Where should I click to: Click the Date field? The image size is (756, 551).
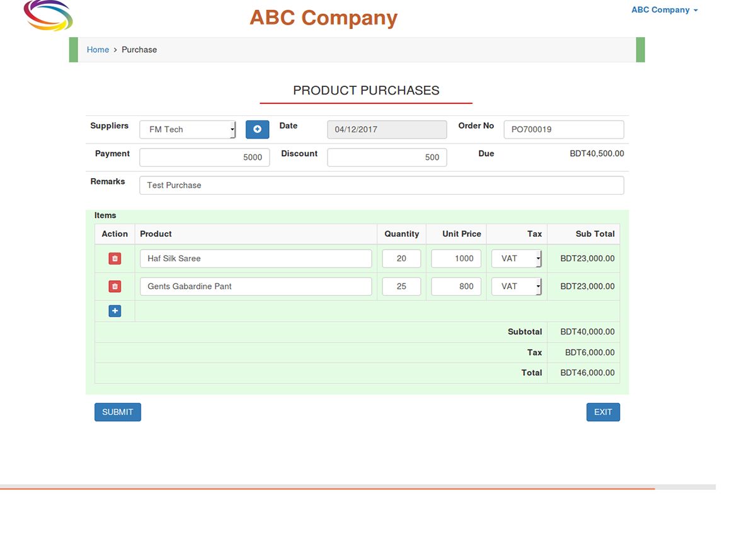pyautogui.click(x=387, y=130)
